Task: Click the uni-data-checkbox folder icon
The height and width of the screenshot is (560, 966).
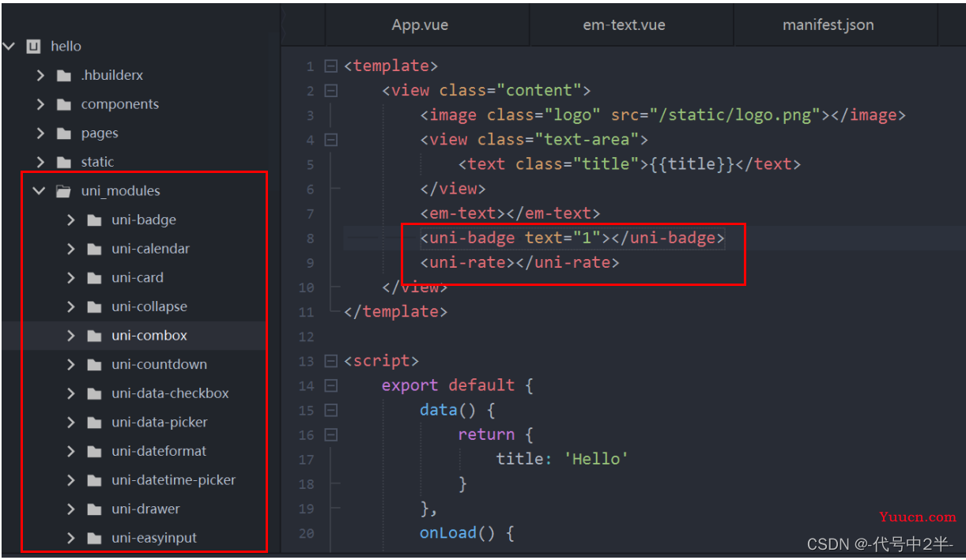Action: (x=95, y=393)
